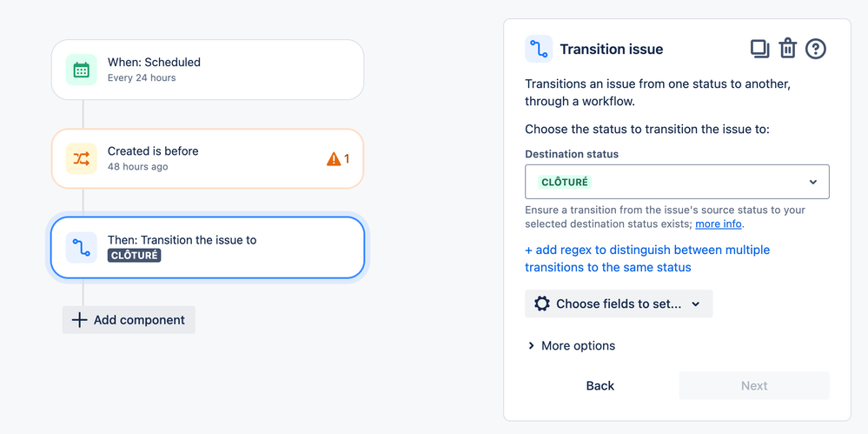
Task: Click the Back button
Action: [600, 386]
